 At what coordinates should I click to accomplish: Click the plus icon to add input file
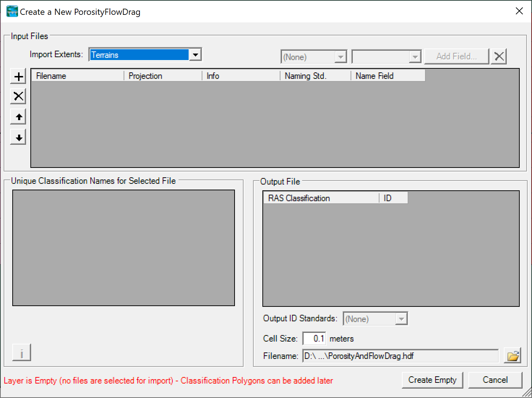coord(18,77)
